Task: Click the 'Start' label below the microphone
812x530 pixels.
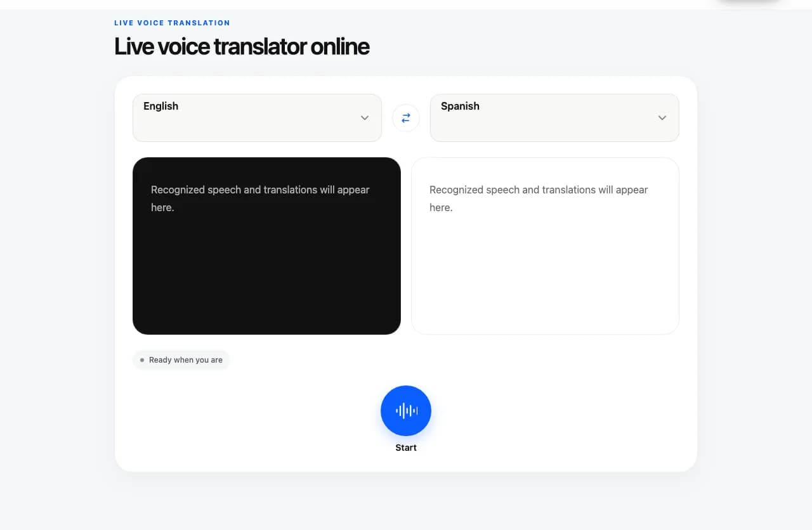Action: [406, 448]
